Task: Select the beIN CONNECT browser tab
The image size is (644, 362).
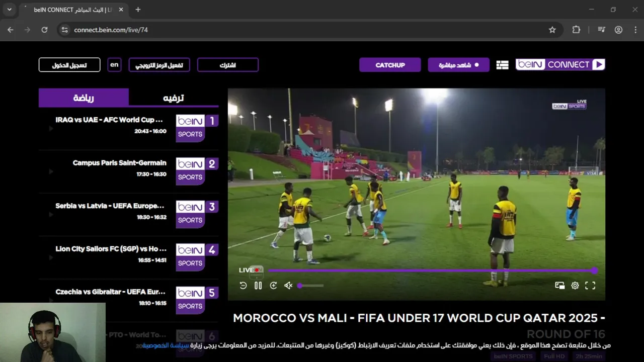Action: coord(73,10)
